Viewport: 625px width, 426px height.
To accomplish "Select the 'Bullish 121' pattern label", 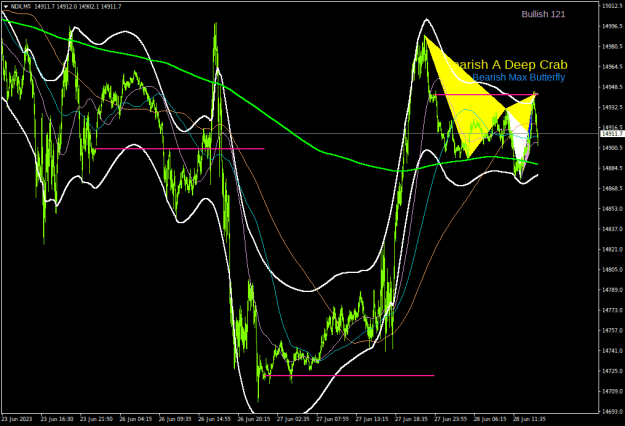I will (x=543, y=14).
